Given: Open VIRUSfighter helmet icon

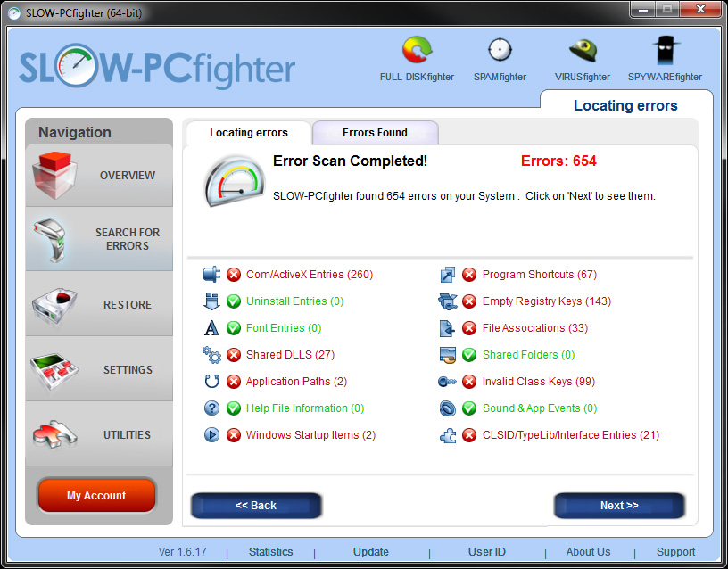Looking at the screenshot, I should pos(583,50).
